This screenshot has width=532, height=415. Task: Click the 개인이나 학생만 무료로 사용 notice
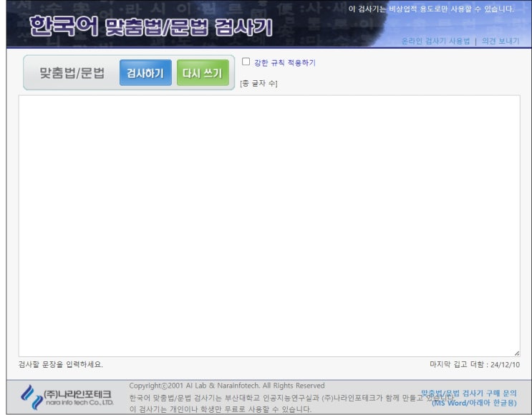tap(220, 409)
